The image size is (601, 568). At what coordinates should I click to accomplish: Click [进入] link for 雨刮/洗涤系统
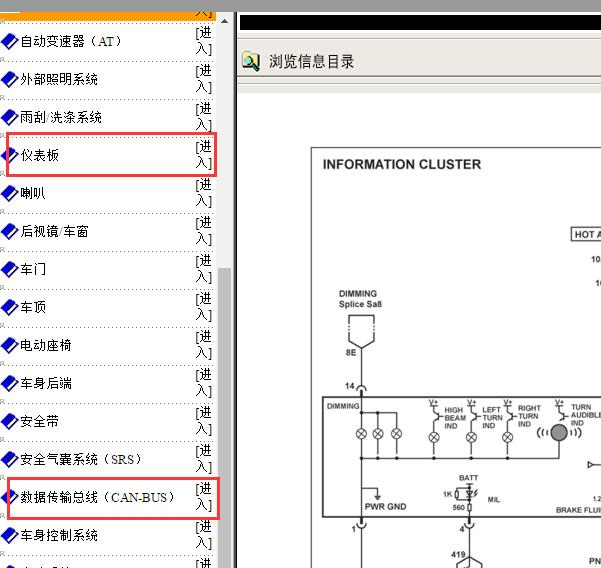coord(204,117)
